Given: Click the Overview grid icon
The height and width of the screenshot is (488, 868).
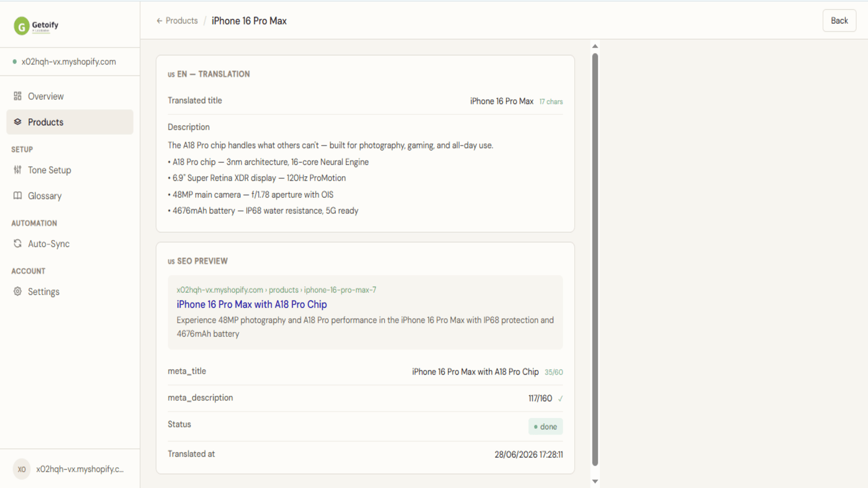Looking at the screenshot, I should (17, 96).
